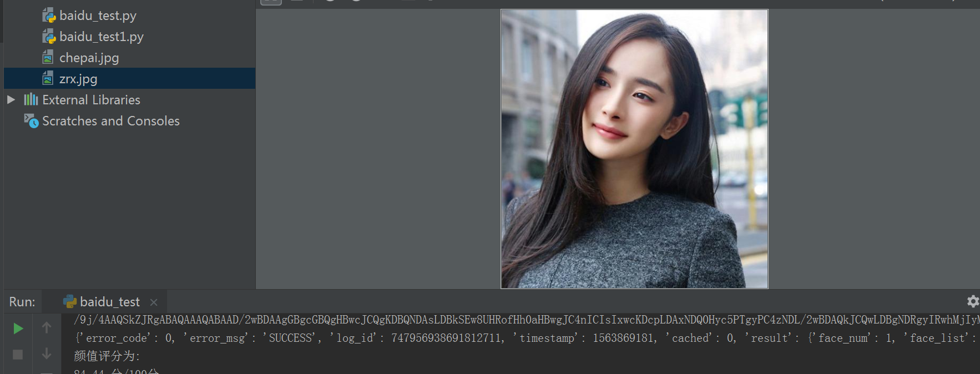Click the 'error_code' JSON output line

[527, 338]
